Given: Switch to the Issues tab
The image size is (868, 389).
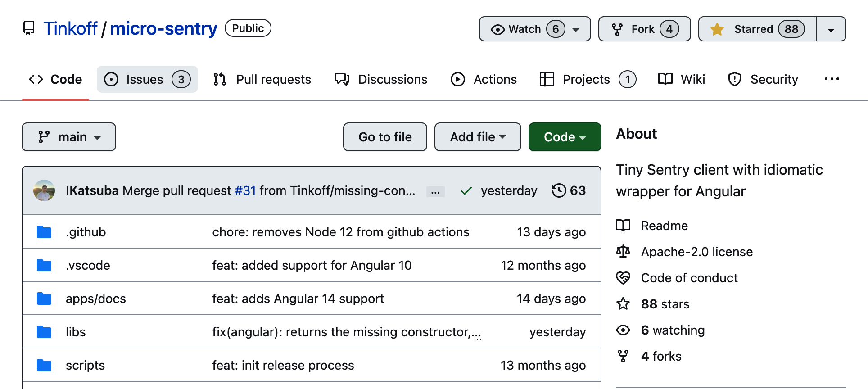Looking at the screenshot, I should coord(147,79).
